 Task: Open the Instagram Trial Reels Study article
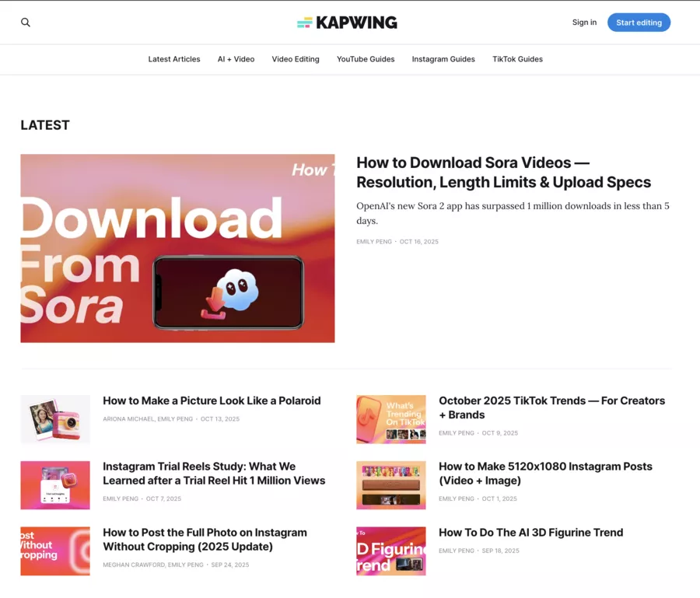pos(214,473)
